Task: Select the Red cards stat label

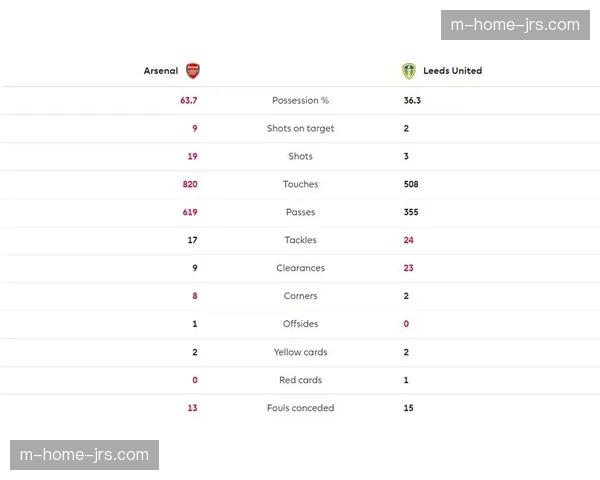Action: (300, 381)
